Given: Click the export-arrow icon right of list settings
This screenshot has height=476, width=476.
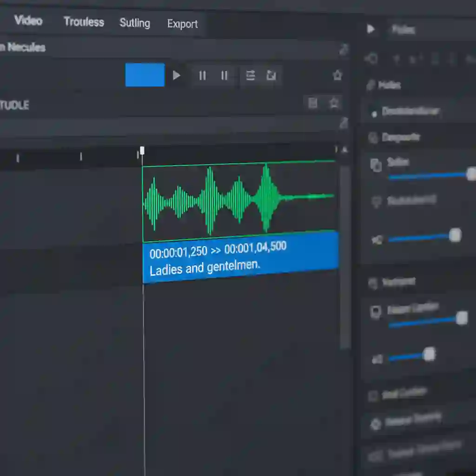Looking at the screenshot, I should (271, 76).
